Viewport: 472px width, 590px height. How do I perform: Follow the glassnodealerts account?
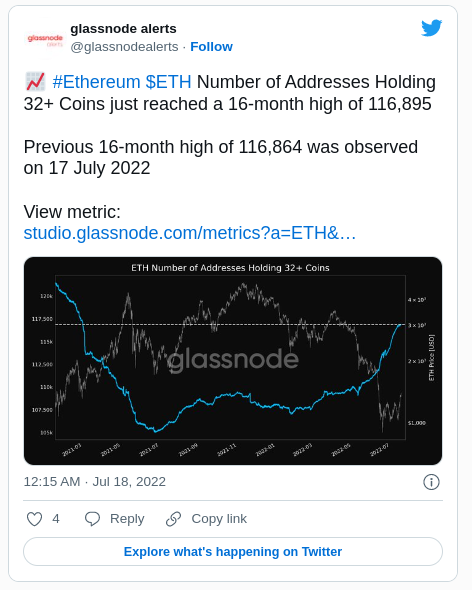211,47
